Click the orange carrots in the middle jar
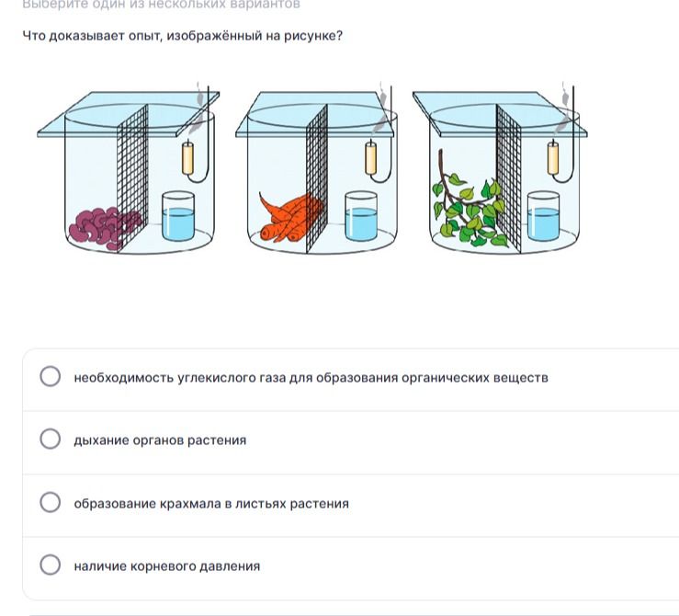679x616 pixels. 291,218
